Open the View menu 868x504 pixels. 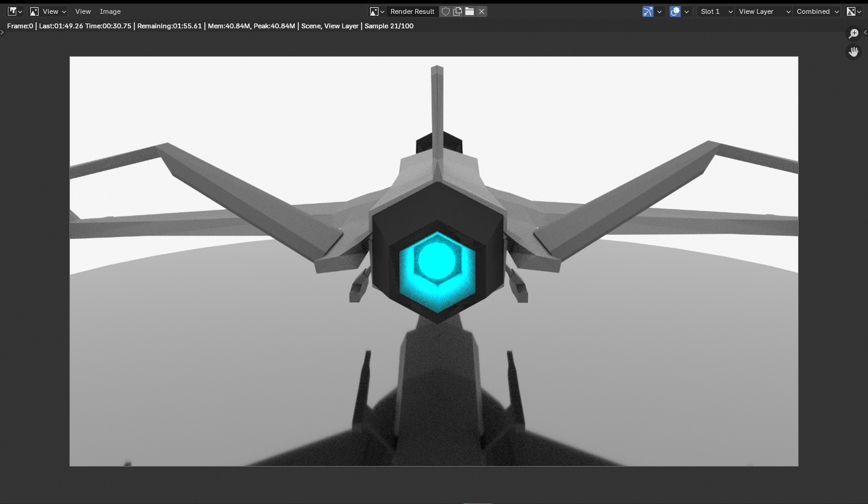pos(83,11)
